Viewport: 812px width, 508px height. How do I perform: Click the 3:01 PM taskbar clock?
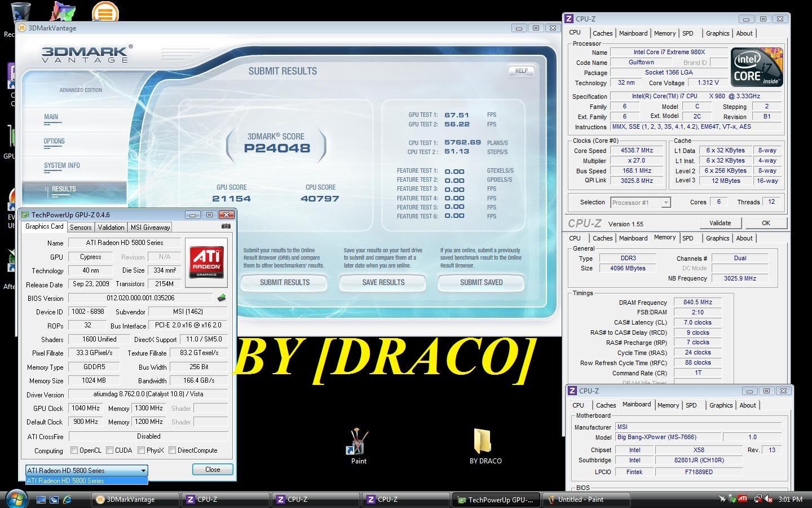(790, 500)
